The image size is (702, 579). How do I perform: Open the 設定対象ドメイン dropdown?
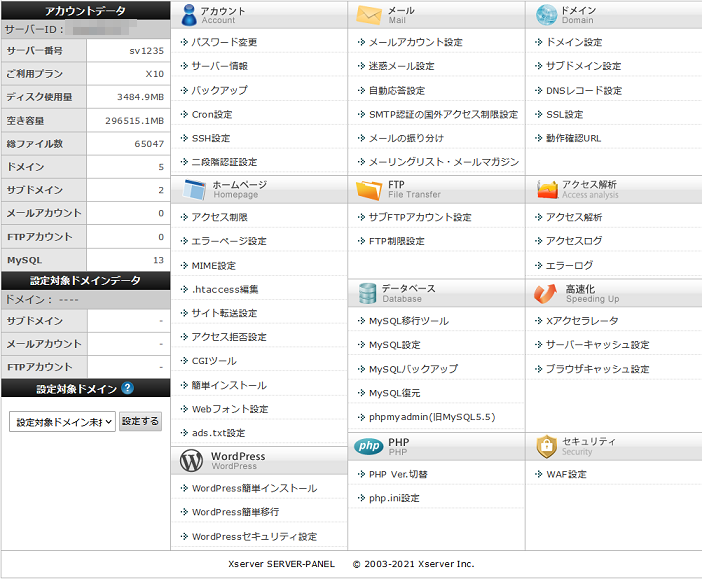coord(62,422)
